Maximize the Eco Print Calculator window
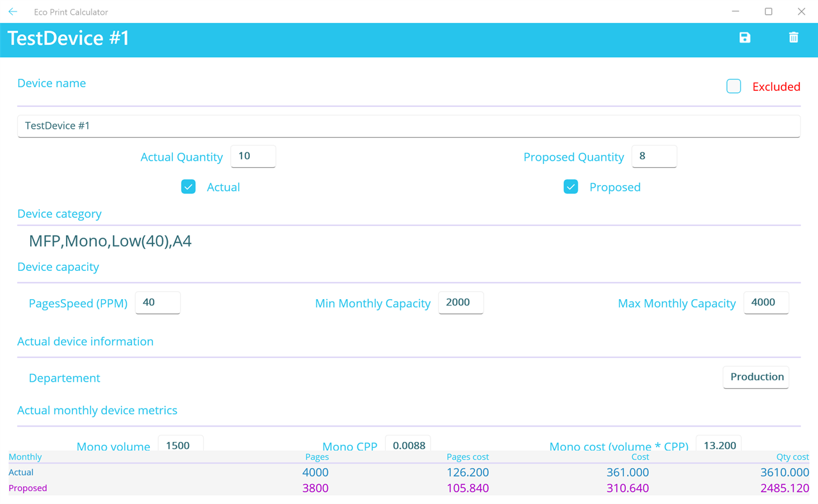The image size is (818, 504). click(x=769, y=12)
